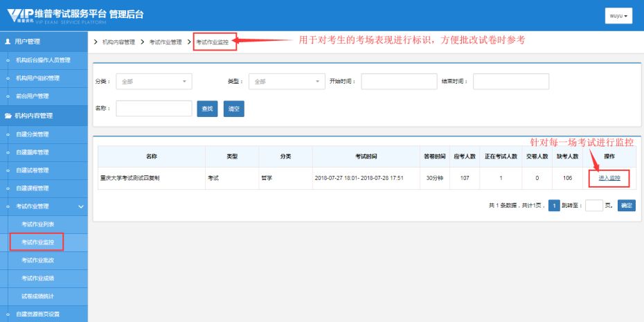Image resolution: width=644 pixels, height=322 pixels.
Task: Click the 机构内容管理 breadcrumb
Action: coord(118,42)
